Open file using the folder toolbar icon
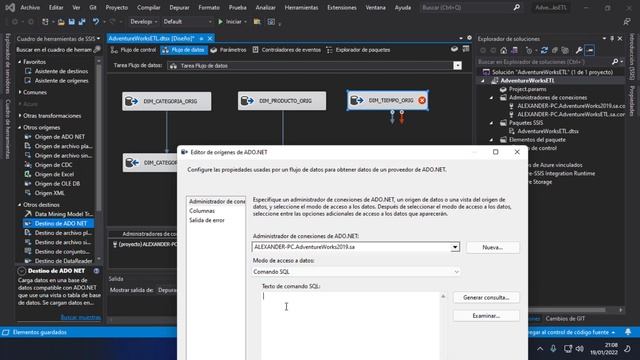640x360 pixels. (61, 22)
